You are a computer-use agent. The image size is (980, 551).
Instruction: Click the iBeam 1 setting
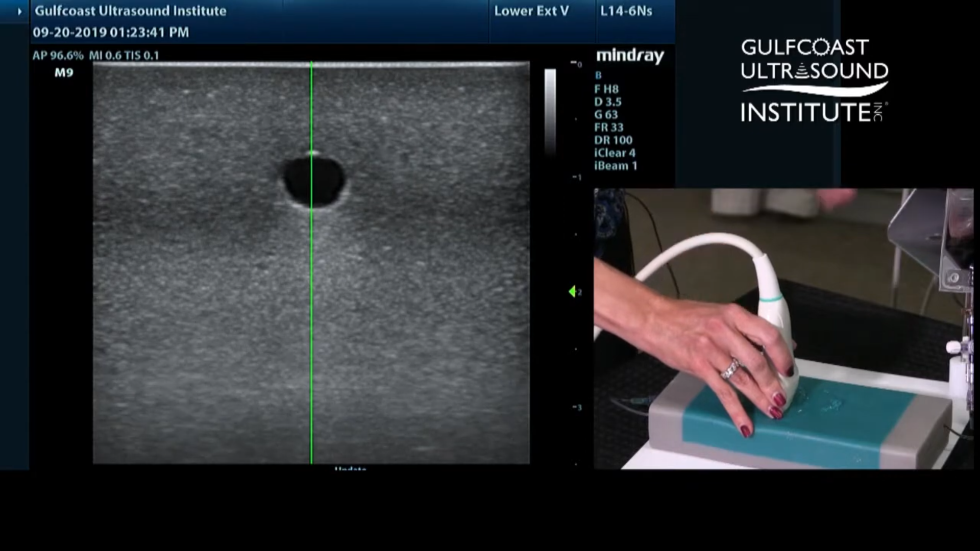tap(616, 166)
